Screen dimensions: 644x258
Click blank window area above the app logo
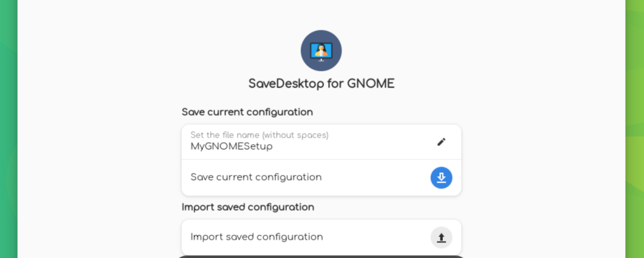click(x=321, y=13)
